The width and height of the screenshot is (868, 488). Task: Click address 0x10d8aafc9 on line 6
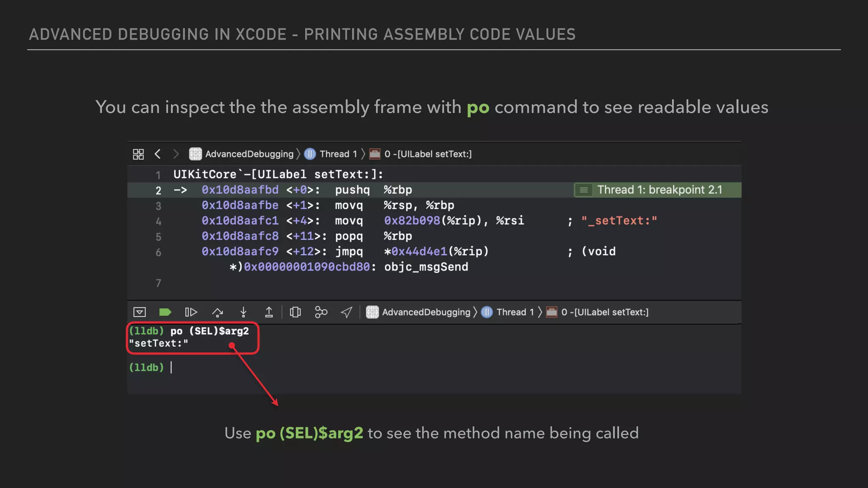coord(240,252)
